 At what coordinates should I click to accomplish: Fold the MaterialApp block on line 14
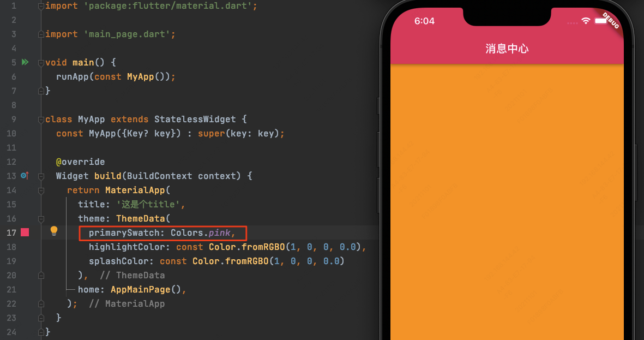(41, 191)
